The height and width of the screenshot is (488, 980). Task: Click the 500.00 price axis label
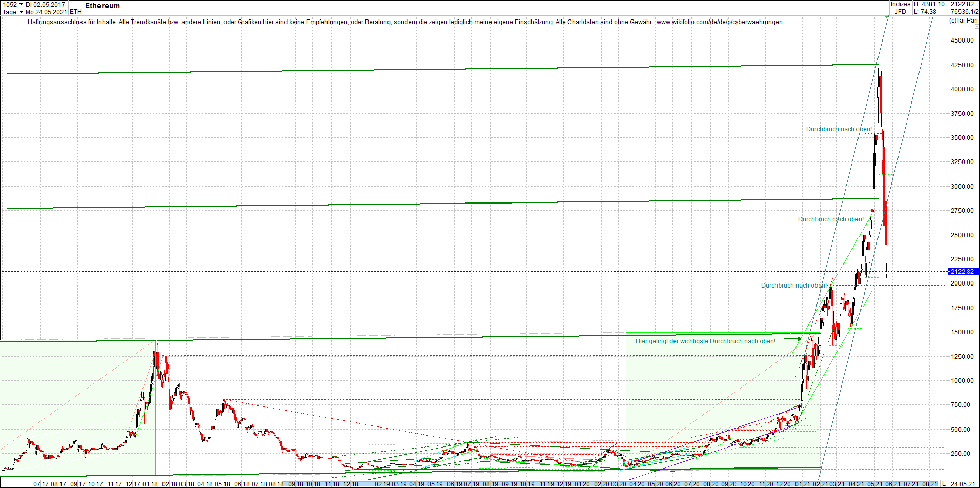960,430
